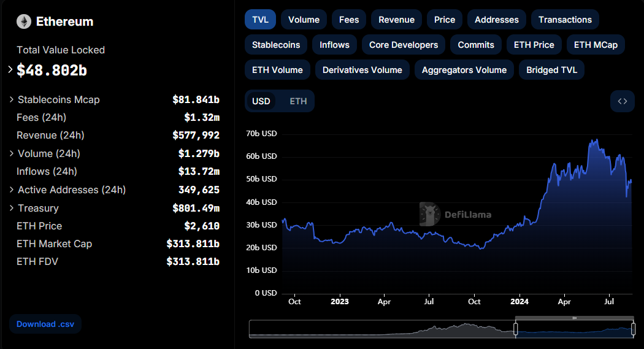Image resolution: width=644 pixels, height=349 pixels.
Task: Toggle the Price chart metric
Action: pyautogui.click(x=445, y=20)
